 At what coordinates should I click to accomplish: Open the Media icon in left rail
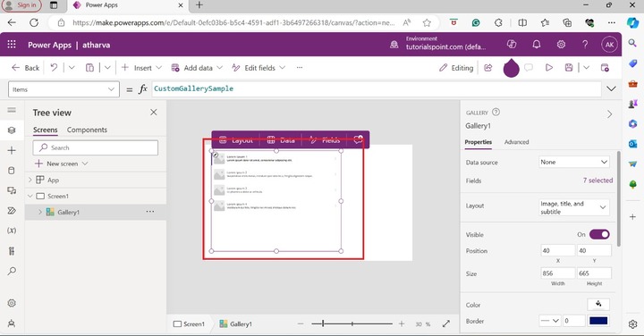pos(12,190)
